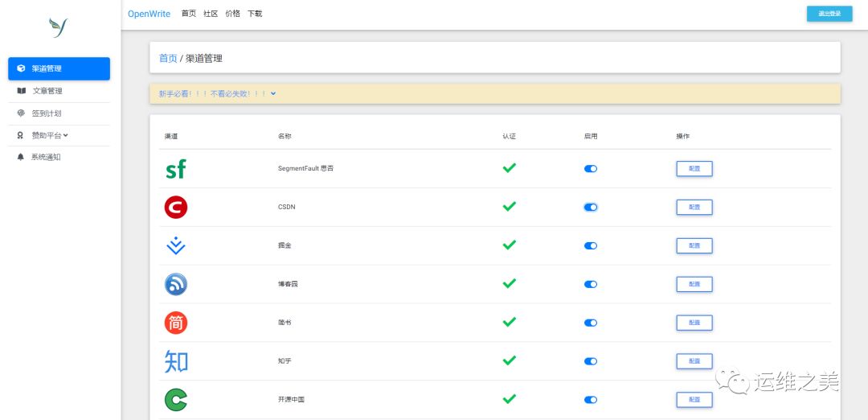The height and width of the screenshot is (420, 868).
Task: Click the blue 掘金 channel logo
Action: (175, 245)
